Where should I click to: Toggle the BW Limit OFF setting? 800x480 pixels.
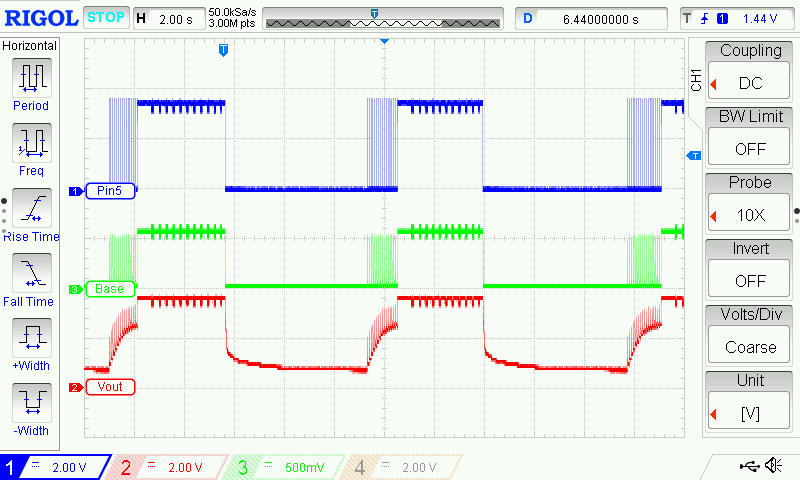pos(750,137)
